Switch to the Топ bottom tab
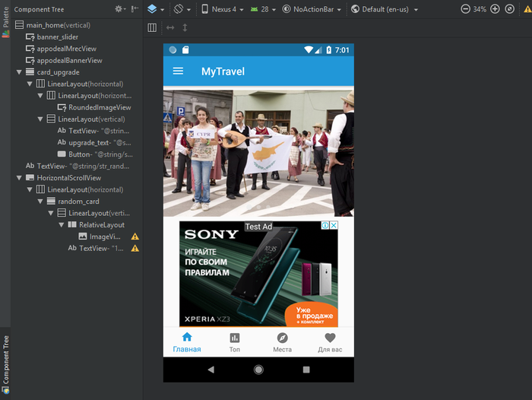 tap(234, 342)
